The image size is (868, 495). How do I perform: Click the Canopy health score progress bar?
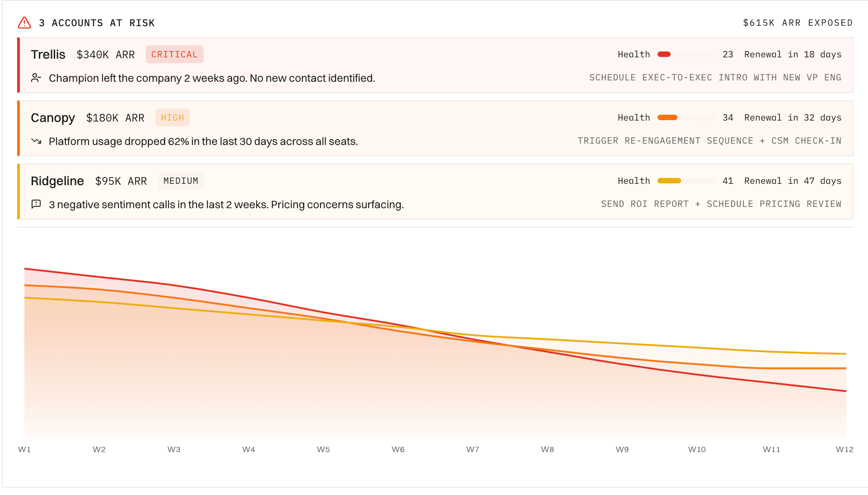pyautogui.click(x=685, y=117)
